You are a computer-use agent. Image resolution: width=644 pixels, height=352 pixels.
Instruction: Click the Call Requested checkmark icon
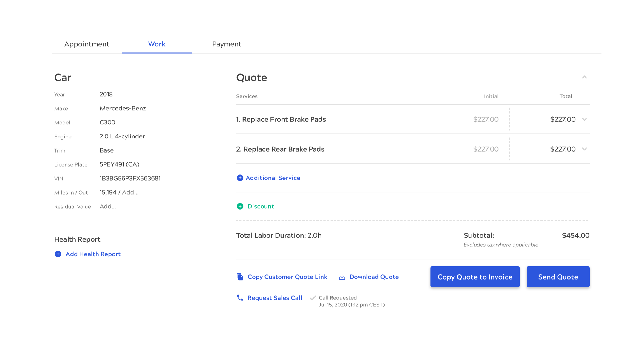point(313,298)
